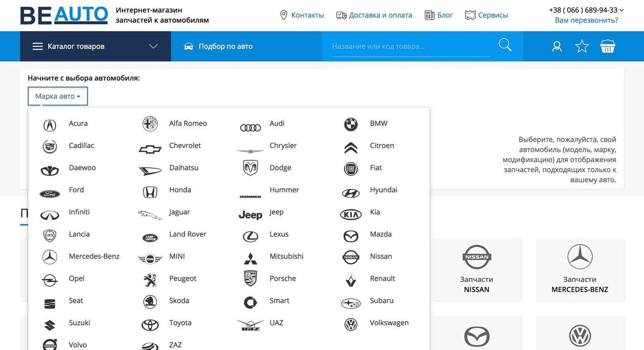The image size is (644, 350).
Task: Select Seat from the brand list
Action: point(76,301)
